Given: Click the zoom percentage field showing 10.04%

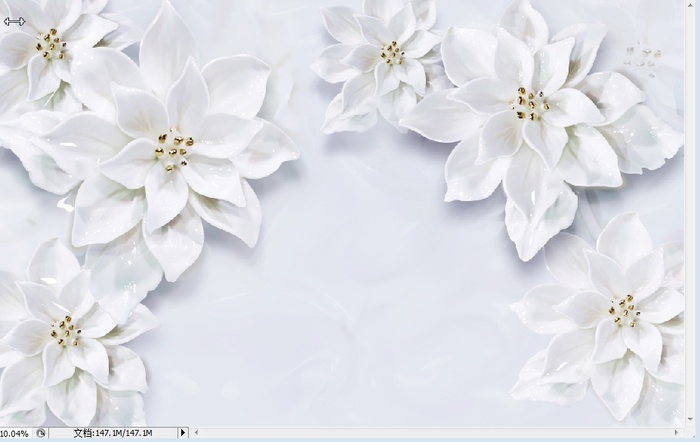Looking at the screenshot, I should click(x=15, y=433).
